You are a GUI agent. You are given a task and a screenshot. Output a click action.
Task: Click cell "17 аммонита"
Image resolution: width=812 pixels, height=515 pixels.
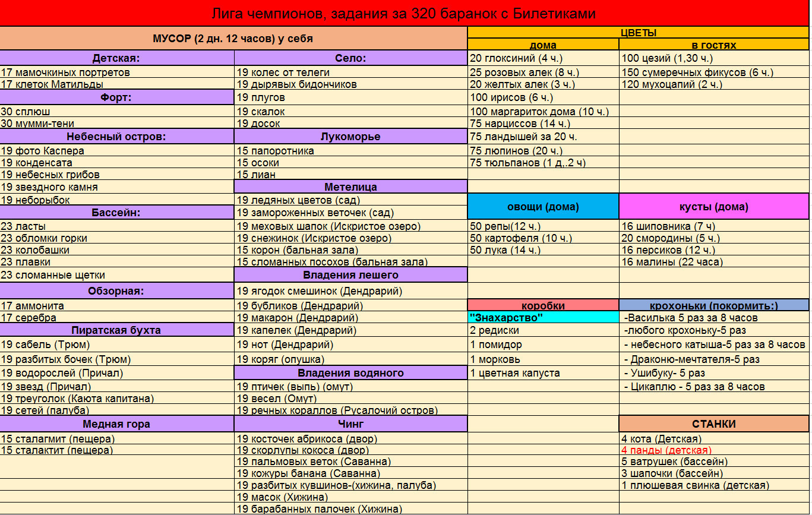tap(116, 306)
